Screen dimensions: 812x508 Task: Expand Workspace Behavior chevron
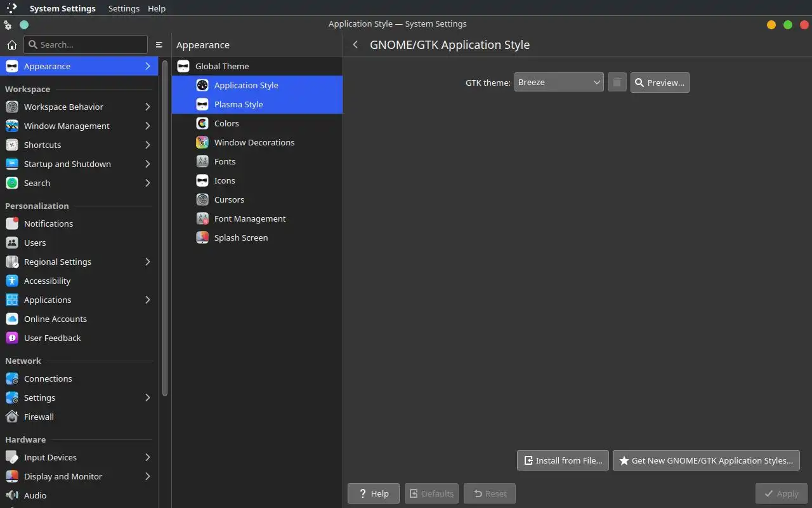click(x=147, y=107)
